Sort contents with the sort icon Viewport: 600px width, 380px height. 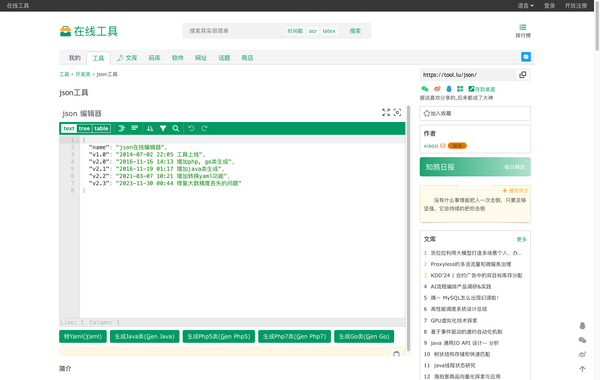[x=150, y=128]
